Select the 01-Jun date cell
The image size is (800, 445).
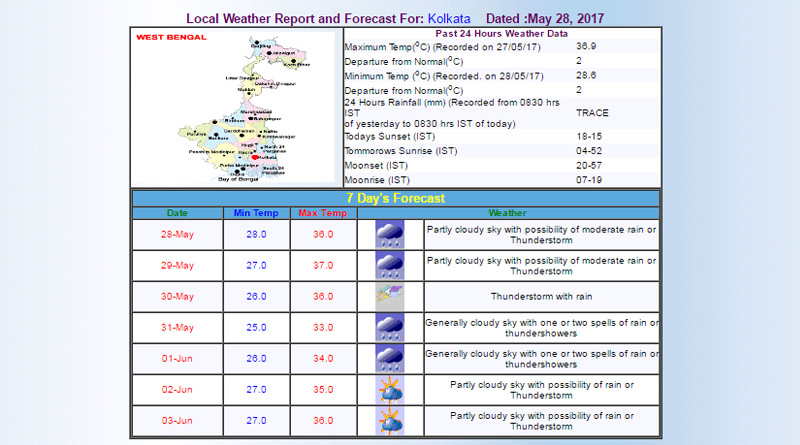(177, 359)
